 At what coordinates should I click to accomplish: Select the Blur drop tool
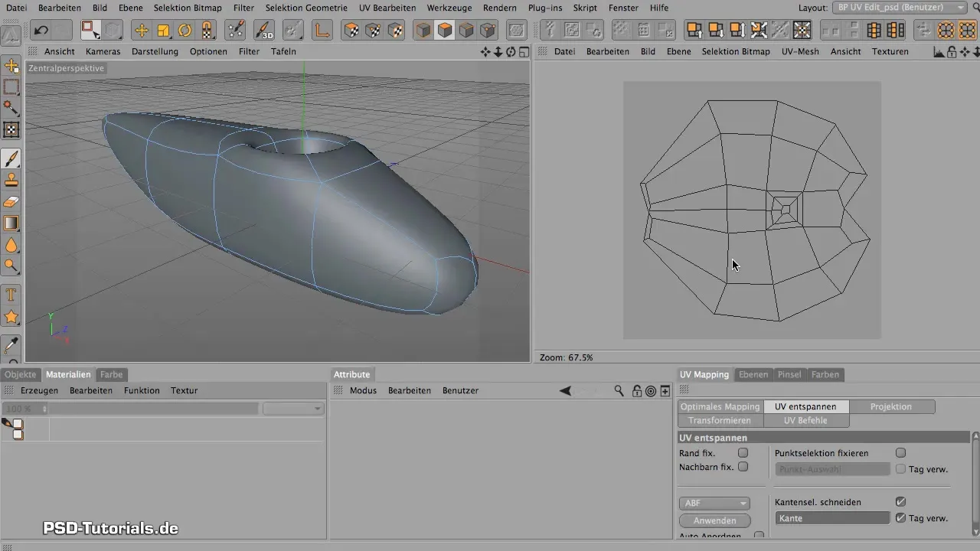click(x=11, y=245)
